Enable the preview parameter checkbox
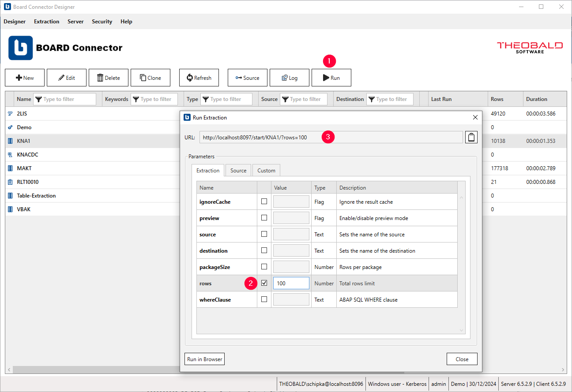This screenshot has height=392, width=572. 264,218
